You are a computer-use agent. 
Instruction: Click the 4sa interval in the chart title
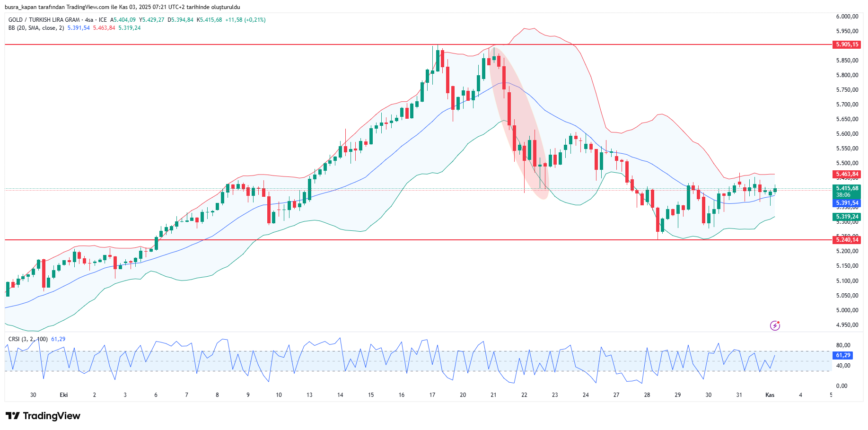tap(89, 20)
